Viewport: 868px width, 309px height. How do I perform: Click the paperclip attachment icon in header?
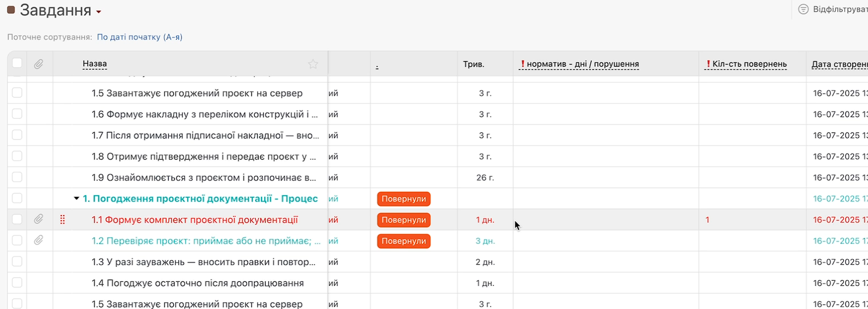pyautogui.click(x=39, y=64)
